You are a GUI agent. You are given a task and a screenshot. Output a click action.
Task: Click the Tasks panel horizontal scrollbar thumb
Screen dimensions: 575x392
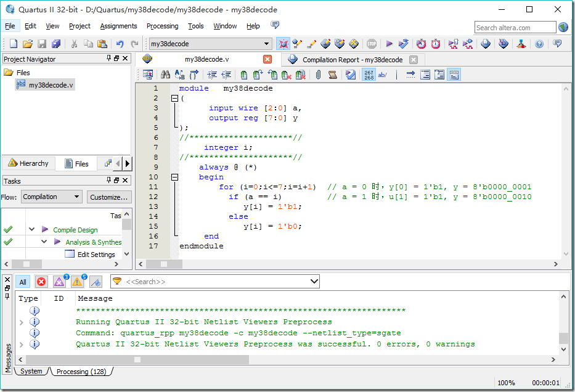pyautogui.click(x=27, y=264)
